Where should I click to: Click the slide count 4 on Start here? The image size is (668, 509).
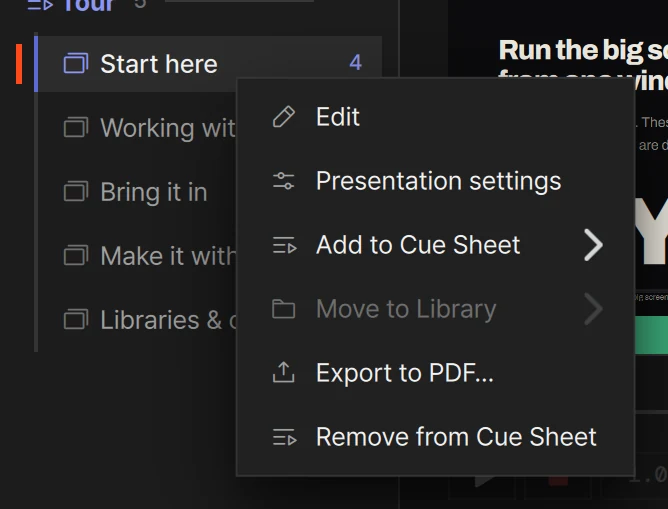(x=356, y=63)
